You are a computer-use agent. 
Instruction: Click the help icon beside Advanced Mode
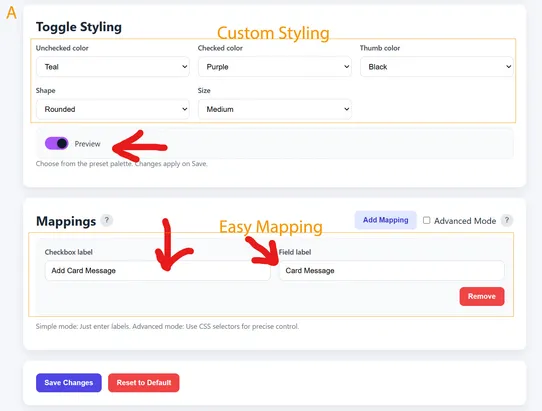507,220
